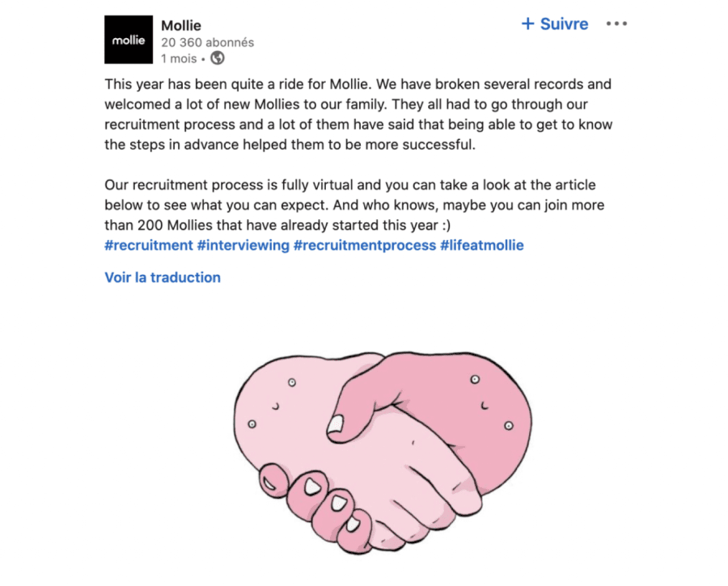The image size is (728, 586).
Task: Click the #lifeatmollie hashtag
Action: click(x=480, y=245)
